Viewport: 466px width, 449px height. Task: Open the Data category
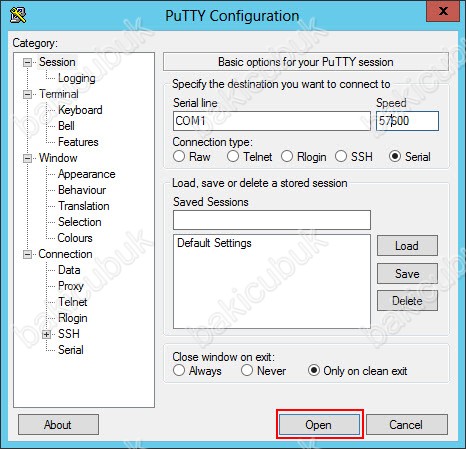(69, 270)
